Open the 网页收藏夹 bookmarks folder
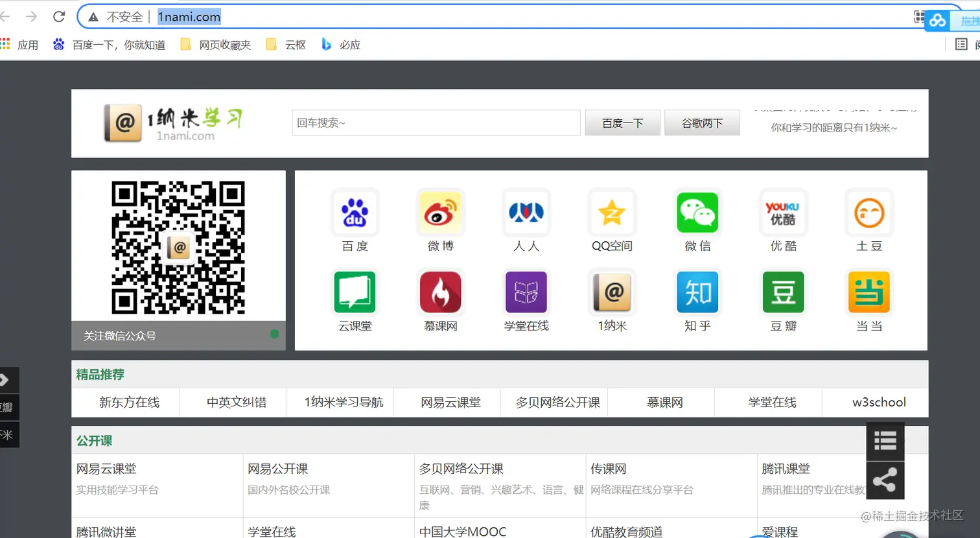Image resolution: width=980 pixels, height=538 pixels. click(216, 45)
